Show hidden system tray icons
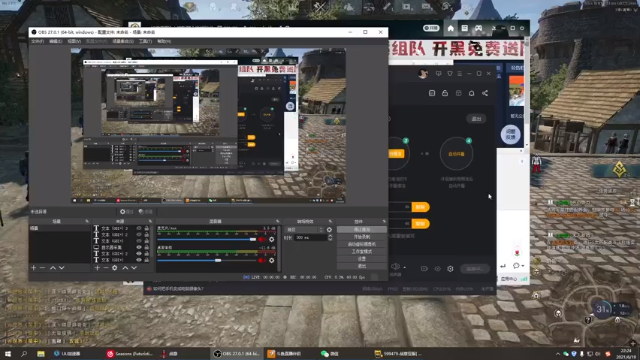This screenshot has width=640, height=360. click(x=558, y=354)
